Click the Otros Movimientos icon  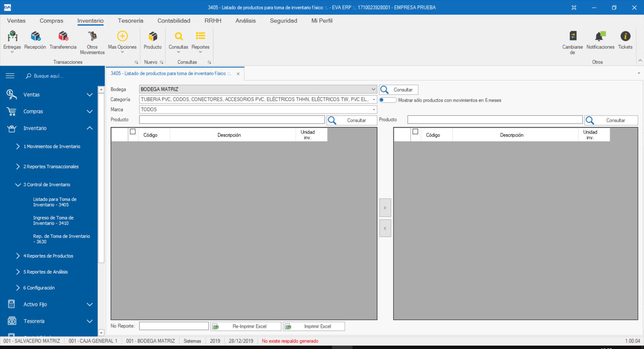(x=92, y=36)
